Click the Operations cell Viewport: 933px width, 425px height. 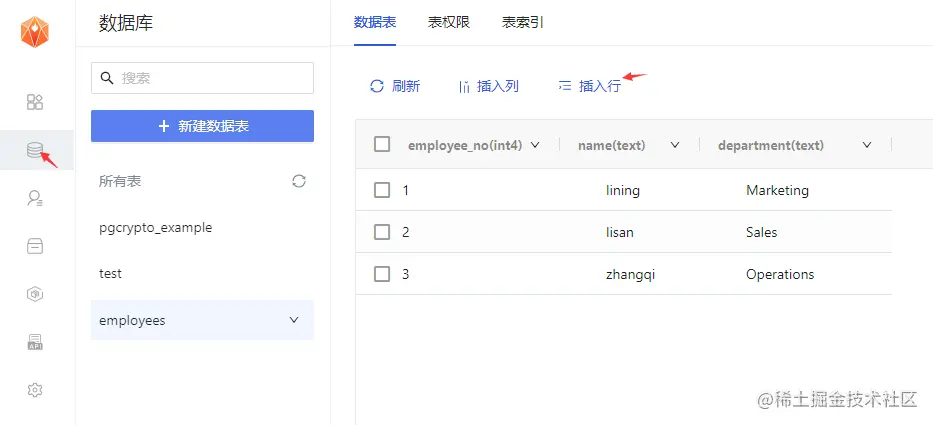tap(780, 274)
